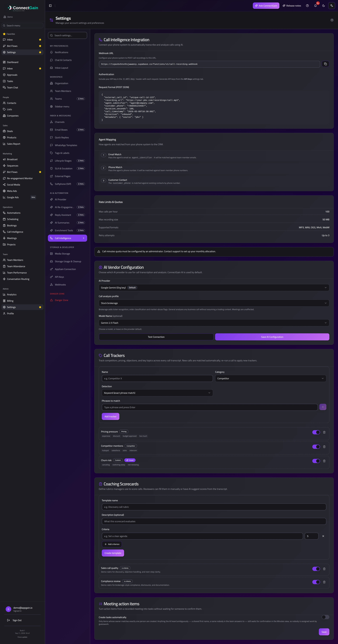The height and width of the screenshot is (644, 338).
Task: Open Call Intelligence under Operations
Action: [x=23, y=232]
